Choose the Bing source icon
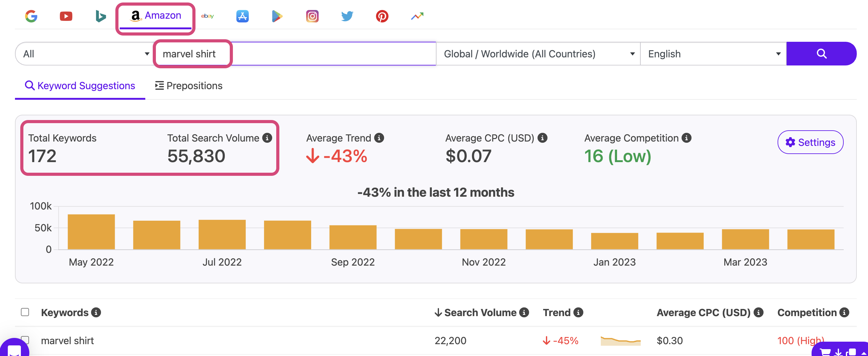Image resolution: width=868 pixels, height=356 pixels. point(100,16)
